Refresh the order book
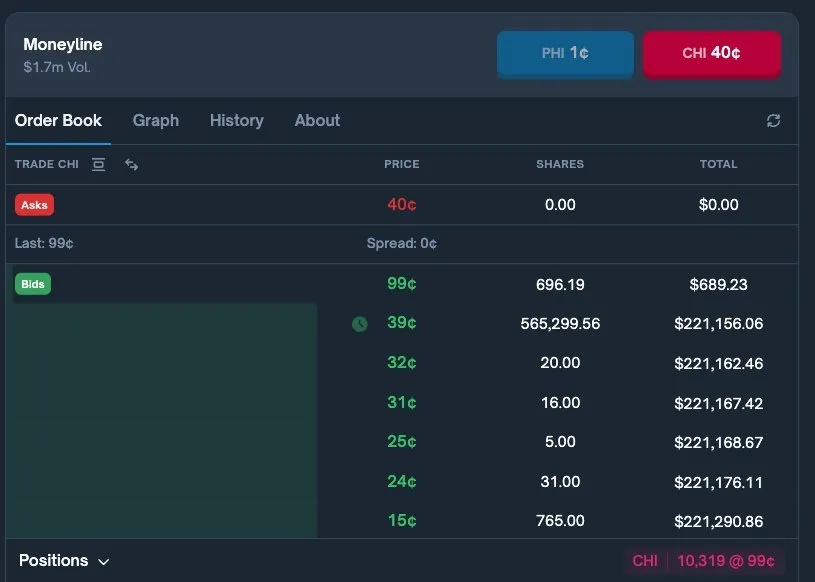Viewport: 815px width, 582px height. pos(773,121)
